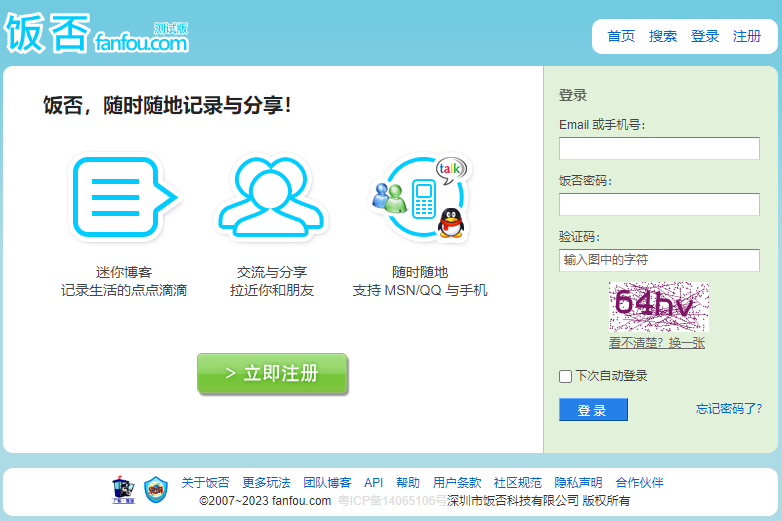Click the 饭否 fanfou.com logo
The height and width of the screenshot is (521, 782).
(x=97, y=33)
